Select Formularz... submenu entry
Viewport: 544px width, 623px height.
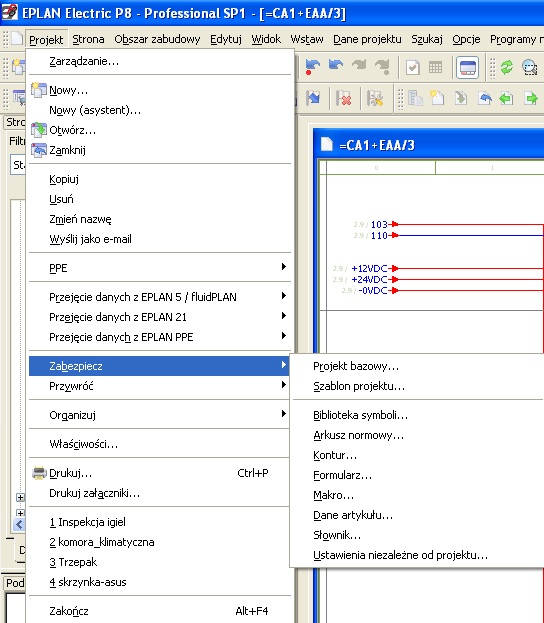418,475
